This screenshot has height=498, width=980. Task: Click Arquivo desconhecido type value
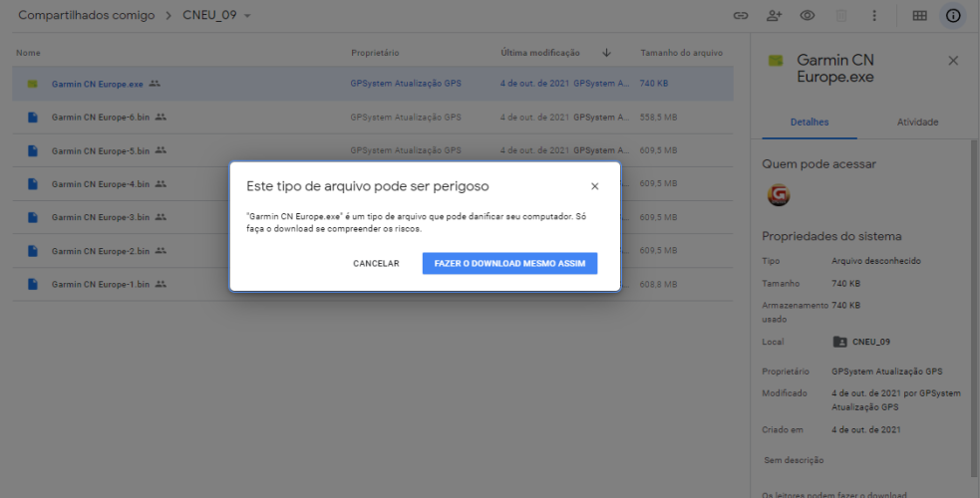[876, 261]
